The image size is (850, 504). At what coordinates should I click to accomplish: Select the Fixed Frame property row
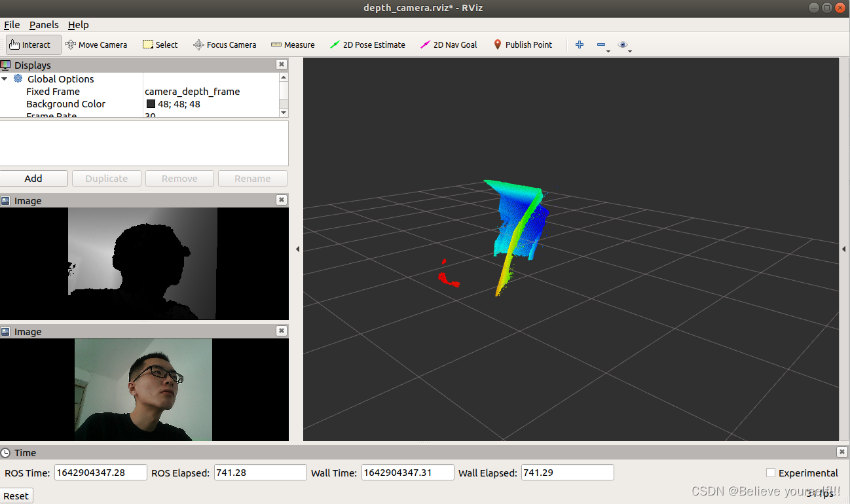(139, 92)
